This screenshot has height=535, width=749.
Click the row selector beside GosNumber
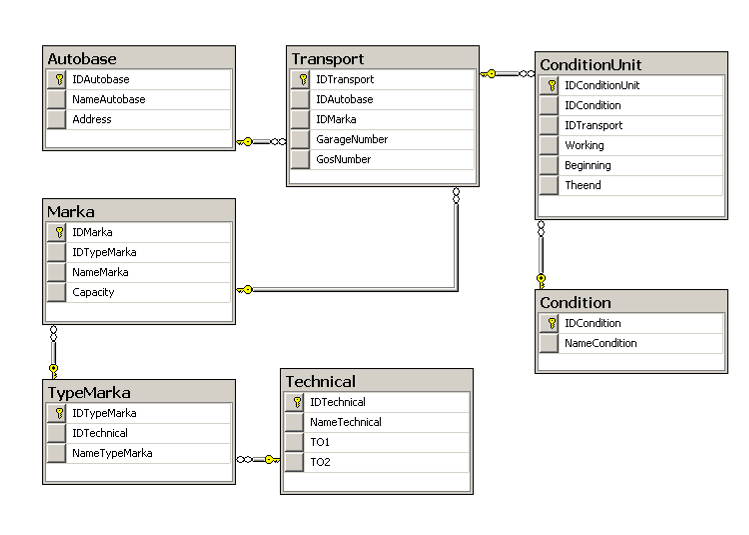pyautogui.click(x=301, y=159)
